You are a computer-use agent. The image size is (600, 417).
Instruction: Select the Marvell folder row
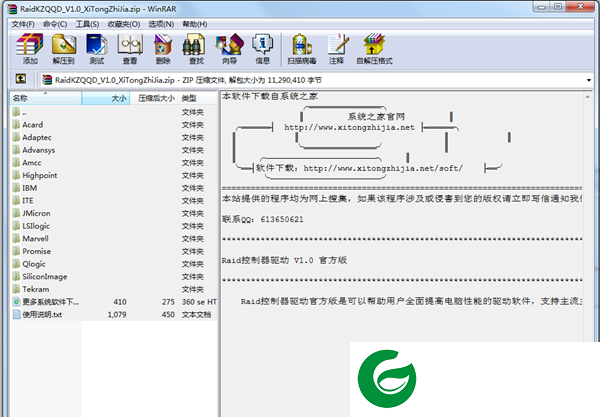115,238
